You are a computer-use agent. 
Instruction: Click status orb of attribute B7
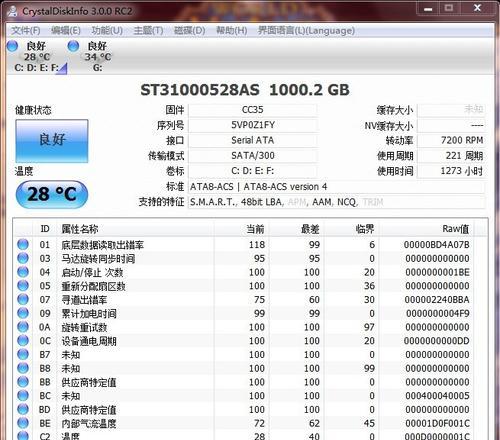[x=23, y=354]
